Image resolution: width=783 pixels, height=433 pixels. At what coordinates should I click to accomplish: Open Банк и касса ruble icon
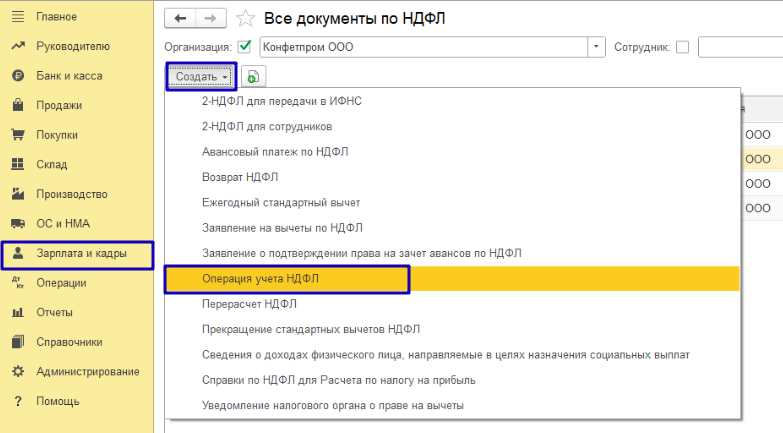pyautogui.click(x=18, y=76)
